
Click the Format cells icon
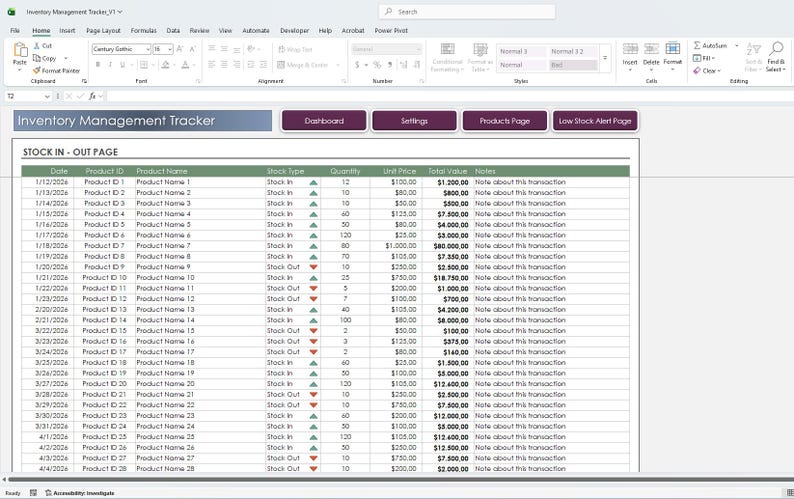(672, 49)
